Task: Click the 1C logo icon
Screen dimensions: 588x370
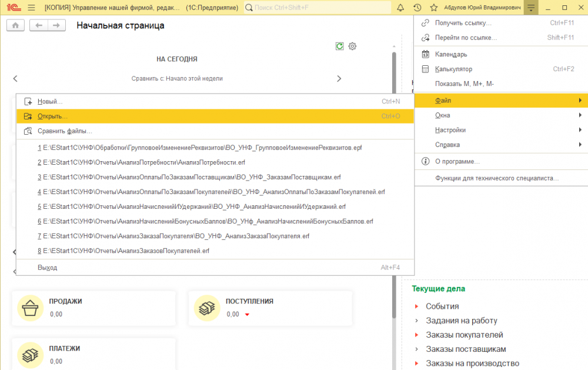Action: 14,8
